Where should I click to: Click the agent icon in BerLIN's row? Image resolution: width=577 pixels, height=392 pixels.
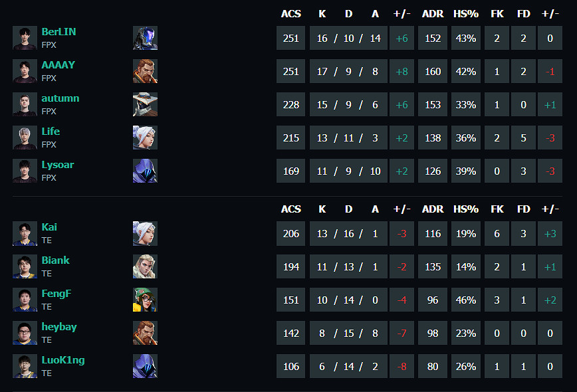(145, 38)
